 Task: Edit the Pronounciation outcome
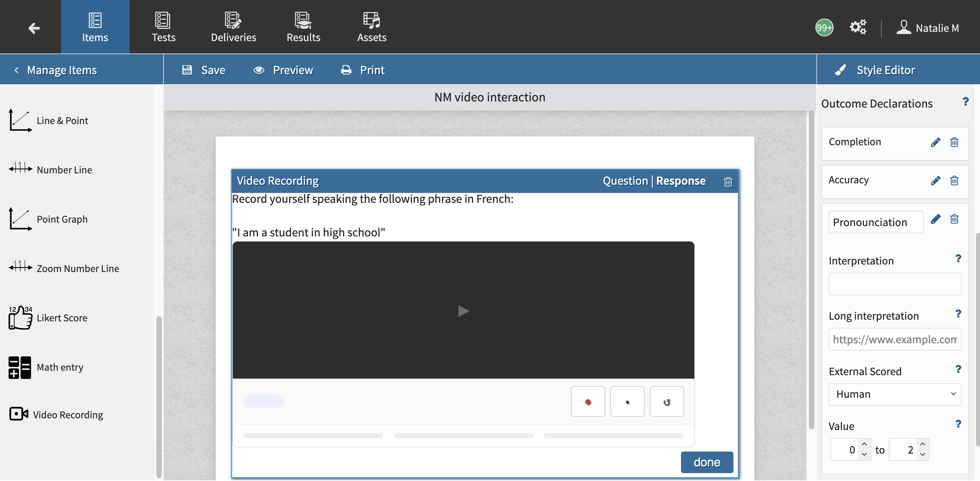935,219
